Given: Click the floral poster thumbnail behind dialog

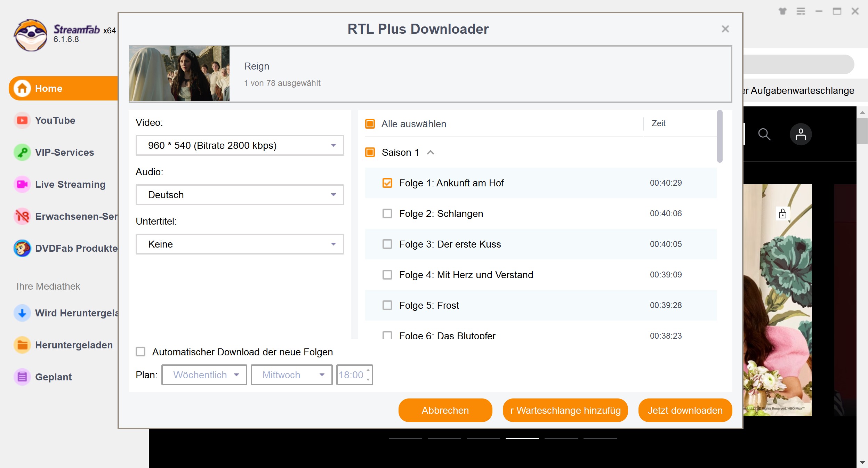Looking at the screenshot, I should (778, 300).
